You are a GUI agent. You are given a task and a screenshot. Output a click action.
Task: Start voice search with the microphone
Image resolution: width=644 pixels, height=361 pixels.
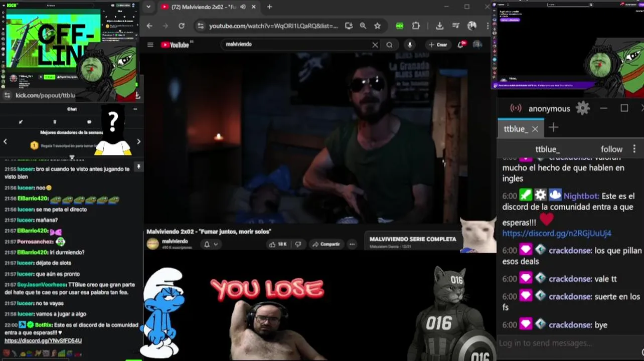click(x=410, y=45)
